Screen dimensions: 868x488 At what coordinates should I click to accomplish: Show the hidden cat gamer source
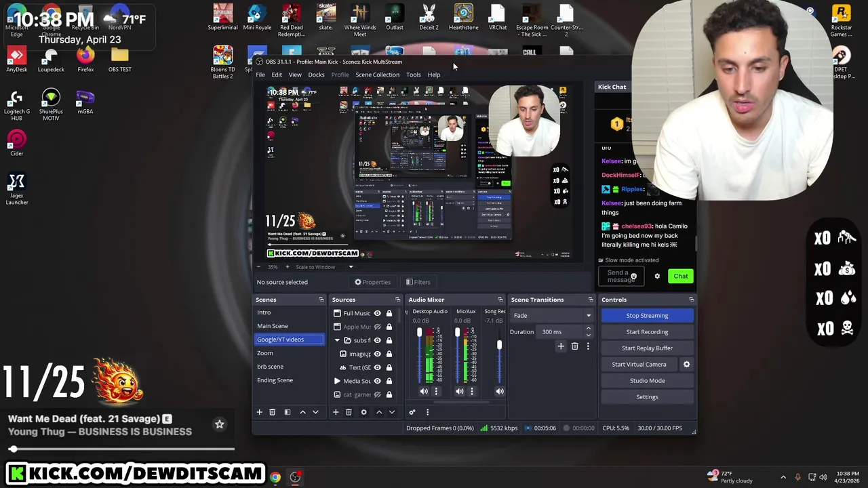point(378,394)
